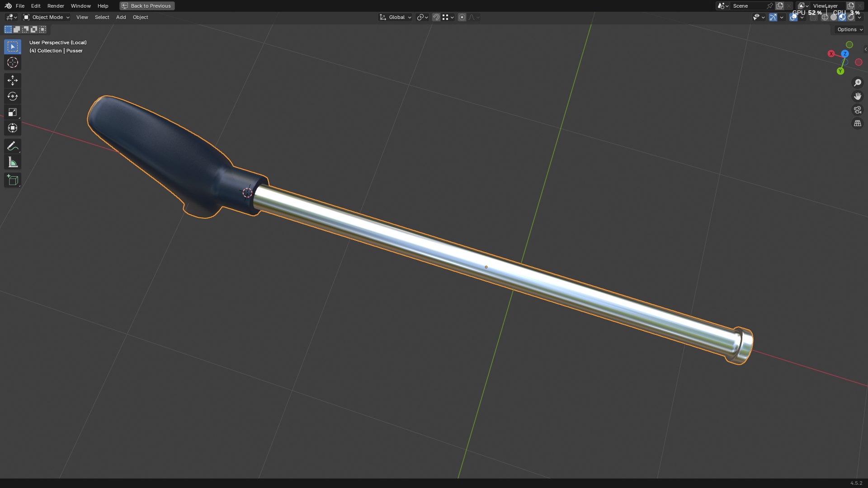The width and height of the screenshot is (868, 488).
Task: Set selection mode to Extend
Action: [17, 29]
